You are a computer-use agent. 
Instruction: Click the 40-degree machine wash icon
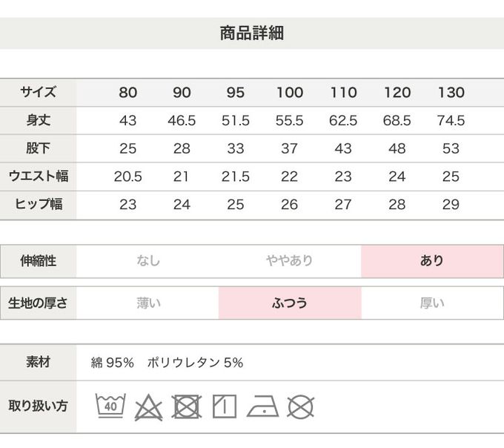pyautogui.click(x=110, y=406)
